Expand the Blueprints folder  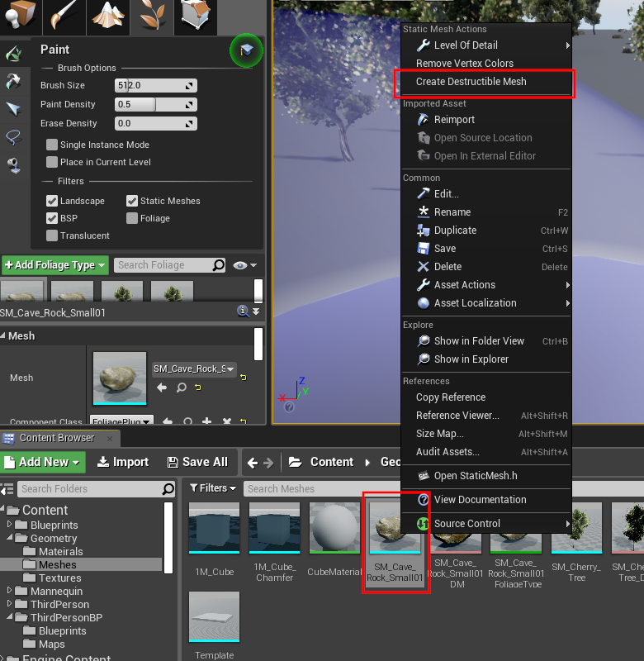(x=10, y=524)
